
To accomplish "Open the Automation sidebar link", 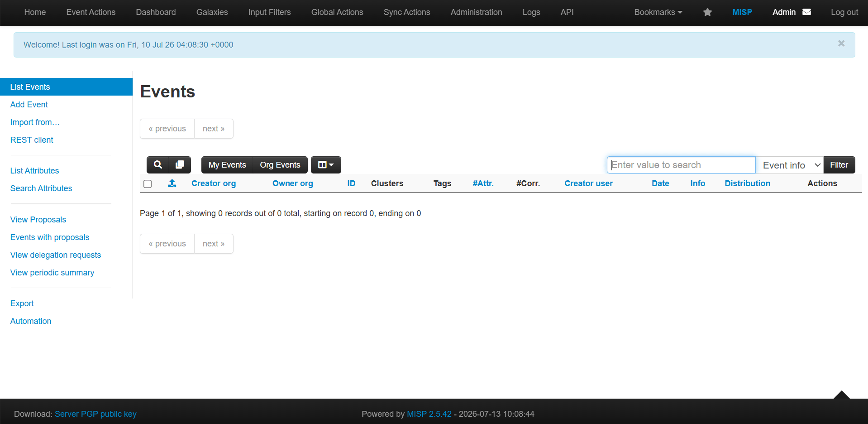I will click(31, 321).
